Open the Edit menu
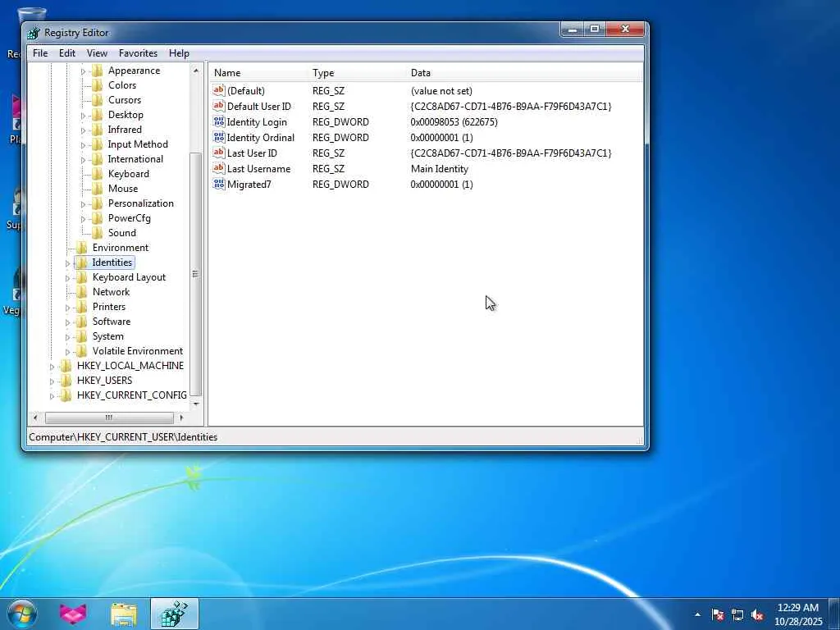 tap(67, 53)
